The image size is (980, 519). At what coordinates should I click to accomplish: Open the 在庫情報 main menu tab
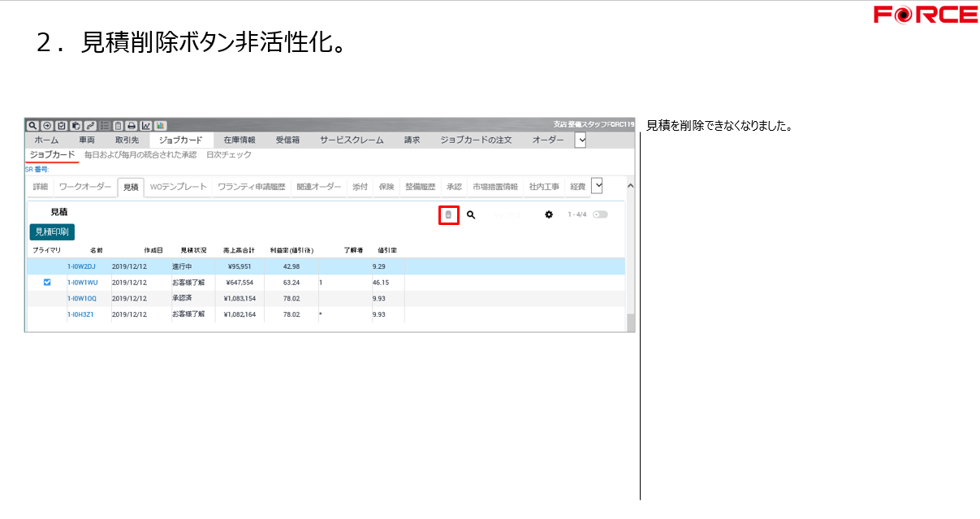[x=240, y=141]
